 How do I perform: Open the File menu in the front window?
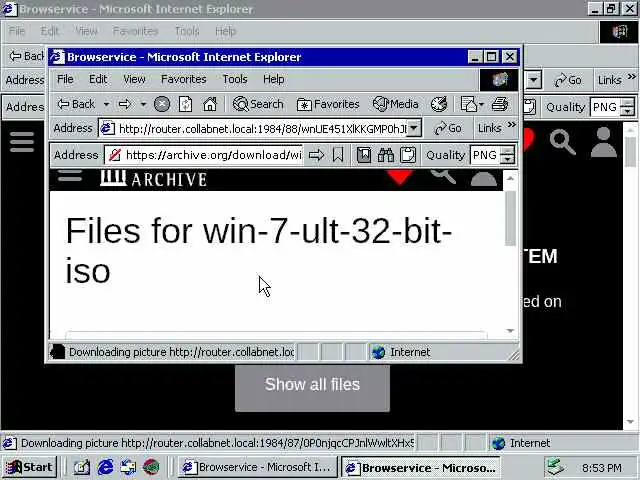65,79
